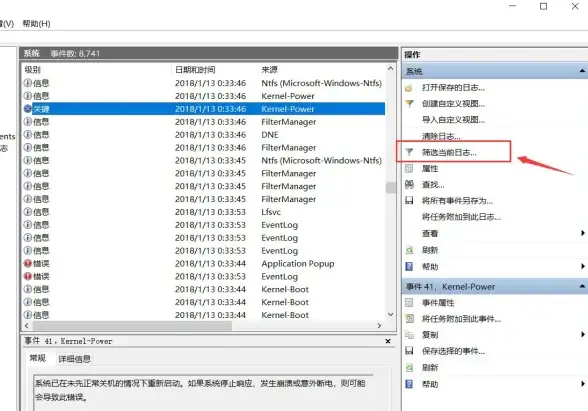Select the Application Popup error row
Image resolution: width=588 pixels, height=411 pixels.
click(204, 263)
